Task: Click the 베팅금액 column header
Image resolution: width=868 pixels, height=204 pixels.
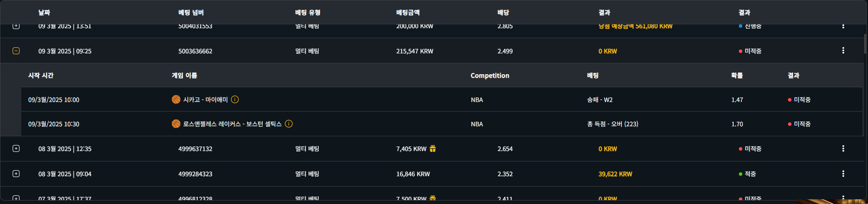Action: [408, 13]
